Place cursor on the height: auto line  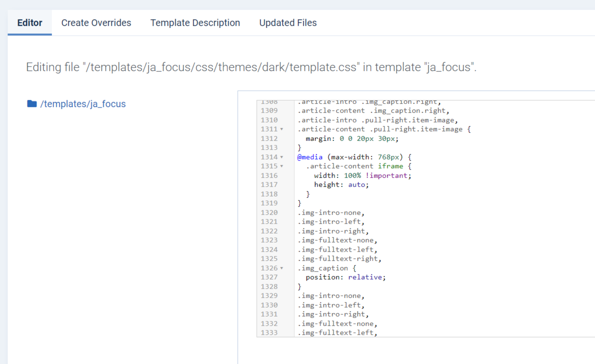[341, 185]
